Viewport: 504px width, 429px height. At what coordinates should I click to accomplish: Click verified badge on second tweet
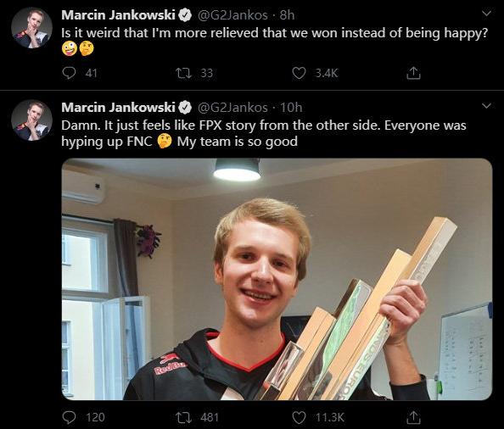pyautogui.click(x=185, y=107)
